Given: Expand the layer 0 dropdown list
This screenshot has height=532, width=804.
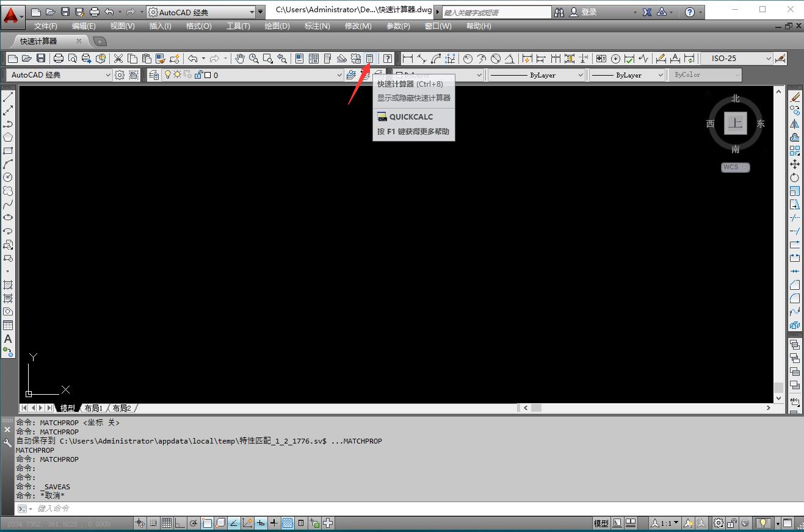Looking at the screenshot, I should (339, 75).
